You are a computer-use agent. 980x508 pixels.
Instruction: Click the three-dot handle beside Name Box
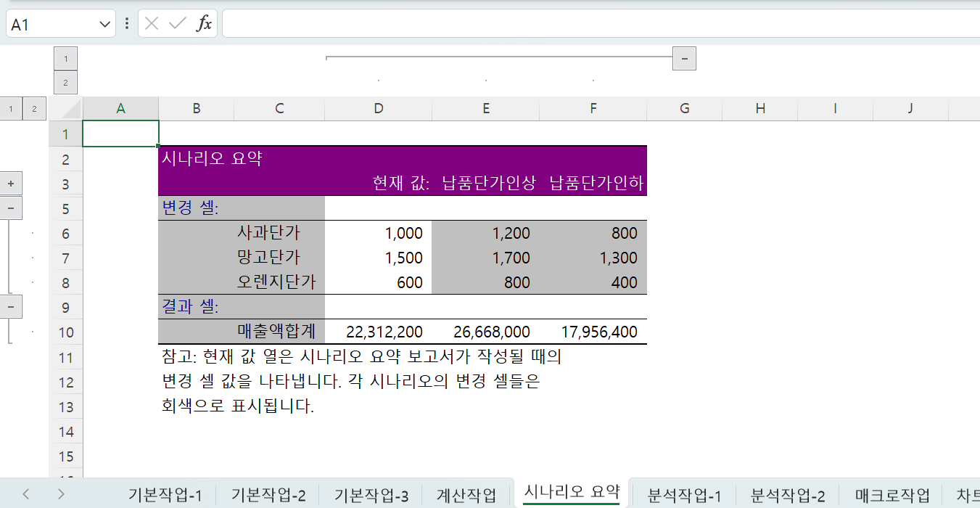[127, 24]
